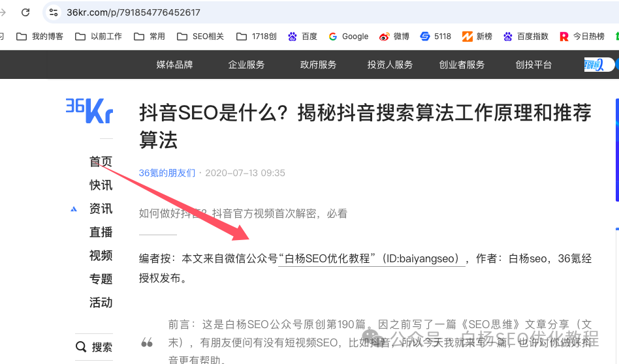The height and width of the screenshot is (364, 619).
Task: Go to 首页 in the sidebar
Action: point(101,162)
